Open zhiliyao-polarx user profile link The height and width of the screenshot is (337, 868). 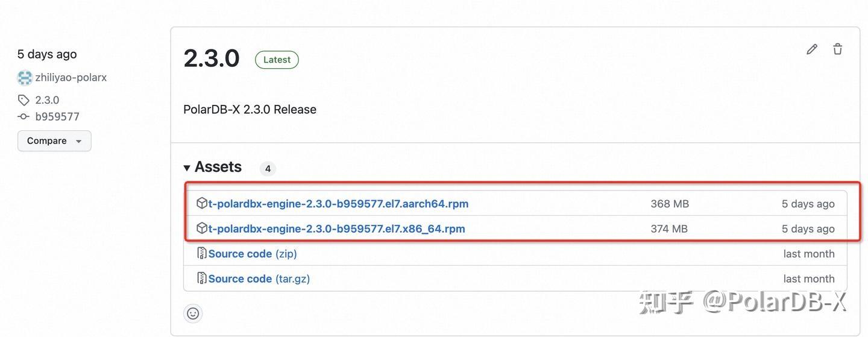[71, 78]
